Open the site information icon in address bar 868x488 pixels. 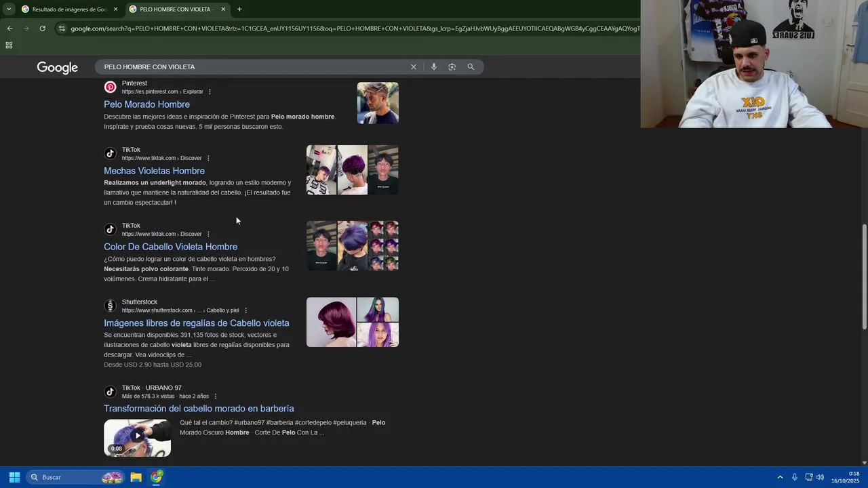[x=62, y=28]
